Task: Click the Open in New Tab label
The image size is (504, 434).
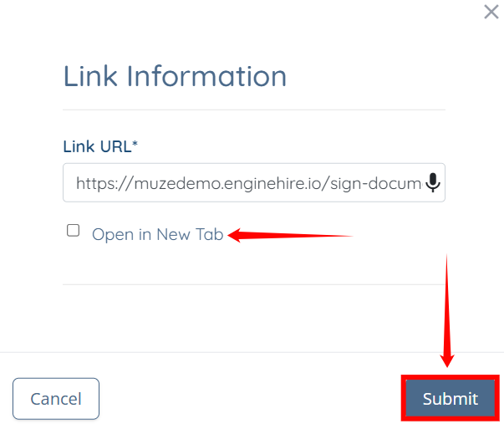Action: 157,234
